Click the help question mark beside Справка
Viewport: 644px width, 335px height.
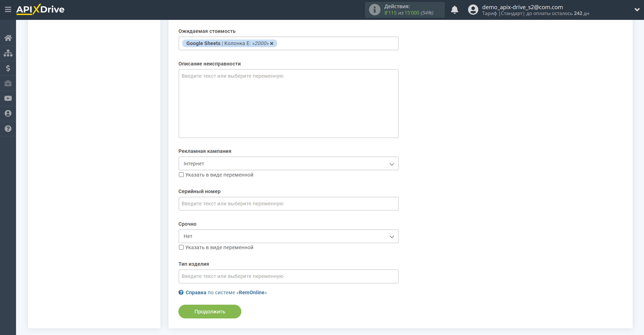(181, 292)
